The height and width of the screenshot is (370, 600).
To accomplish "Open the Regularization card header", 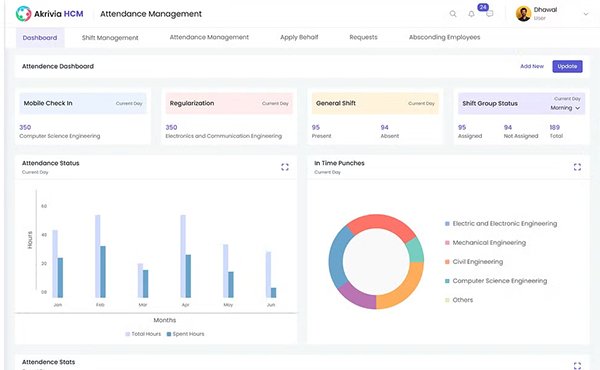I will click(x=229, y=103).
